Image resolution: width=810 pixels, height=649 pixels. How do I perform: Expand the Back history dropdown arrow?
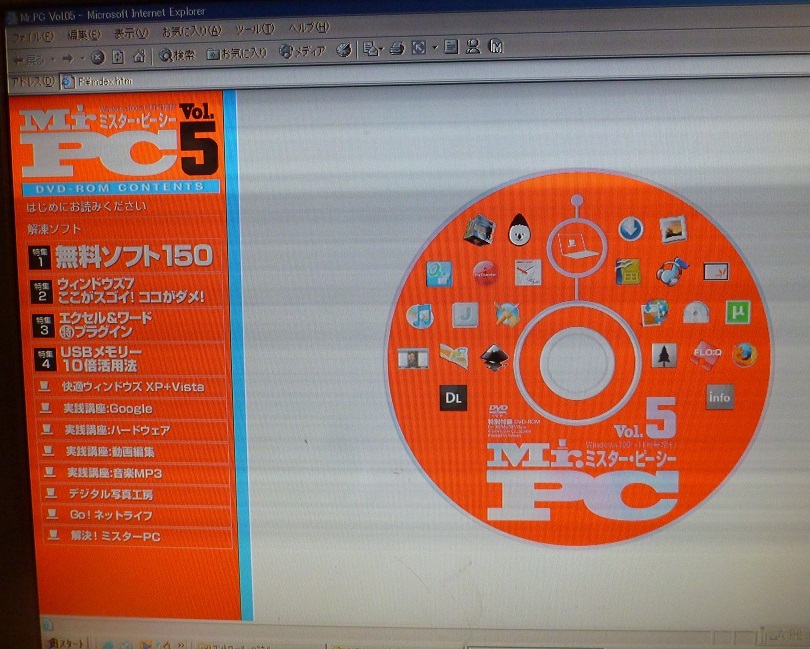tap(53, 59)
